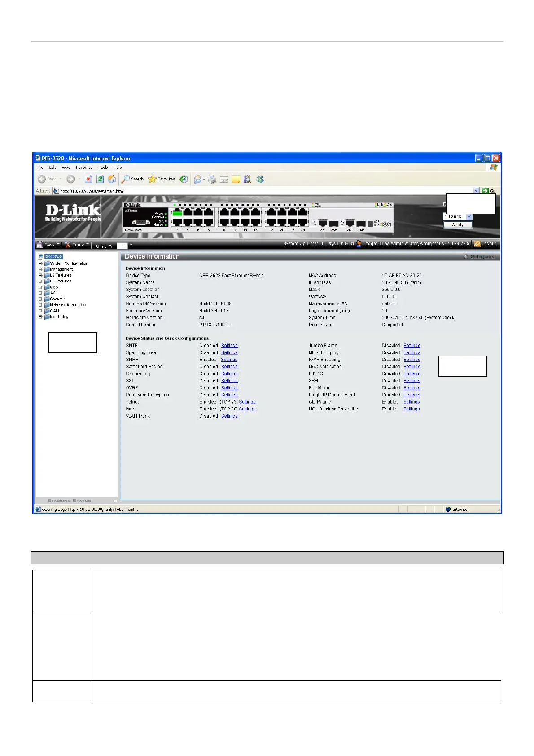
Task: Open the Favorites menu in menu bar
Action: (x=84, y=167)
